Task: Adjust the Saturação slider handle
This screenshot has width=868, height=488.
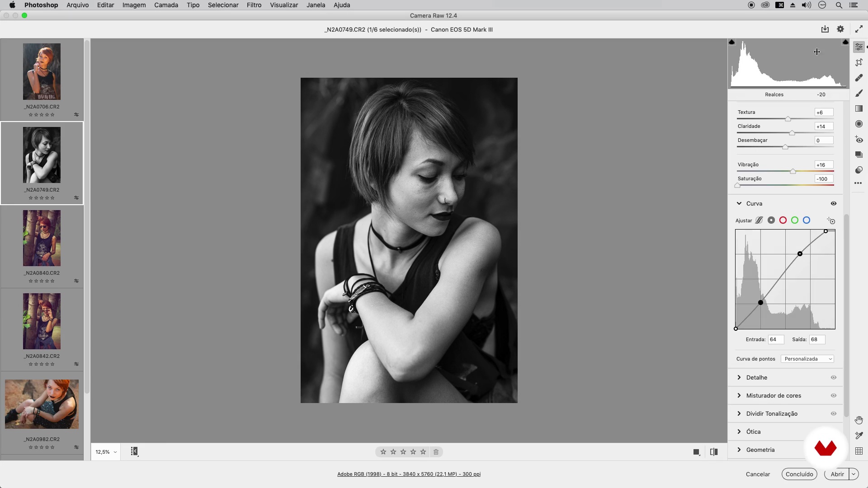Action: coord(738,185)
